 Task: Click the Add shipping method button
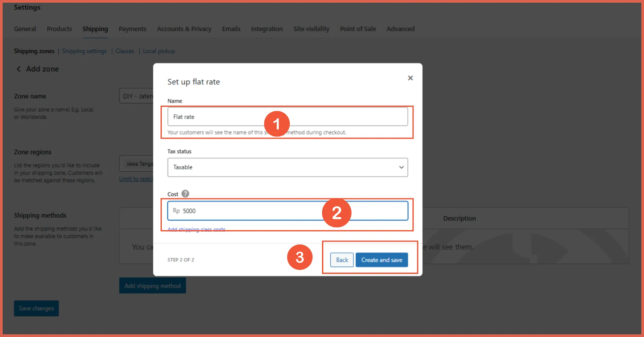click(153, 286)
